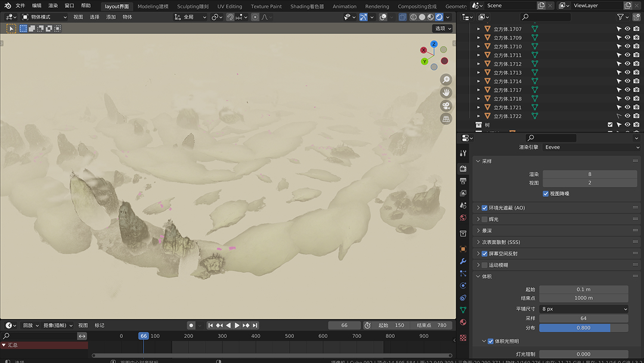Enable 辉光 bloom checkbox
The image size is (644, 363).
coord(485,219)
